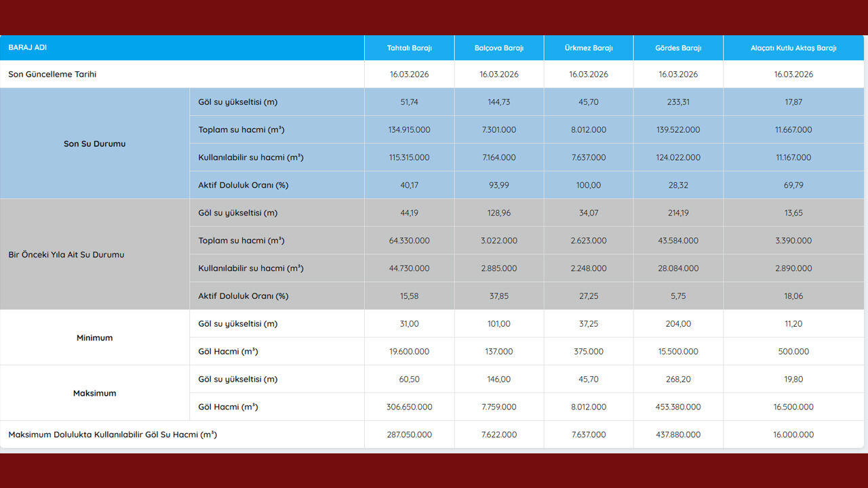The height and width of the screenshot is (488, 868).
Task: Click the BARAJ ADI header cell
Action: point(28,48)
